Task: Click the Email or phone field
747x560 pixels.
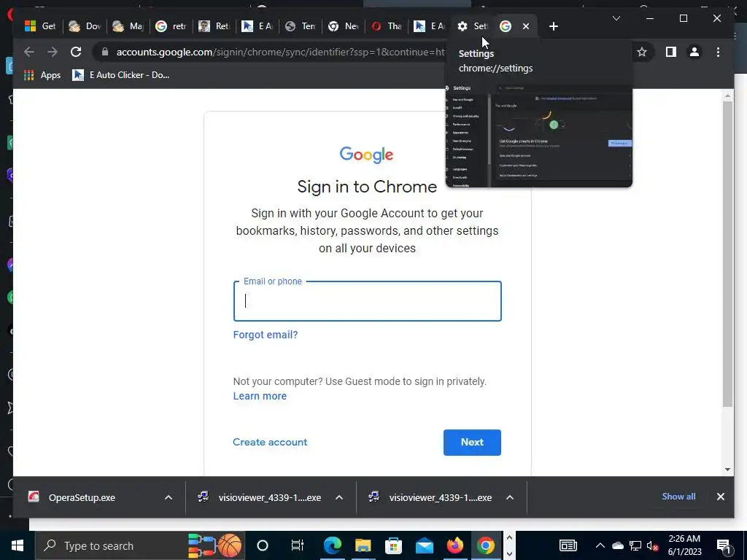Action: tap(368, 301)
